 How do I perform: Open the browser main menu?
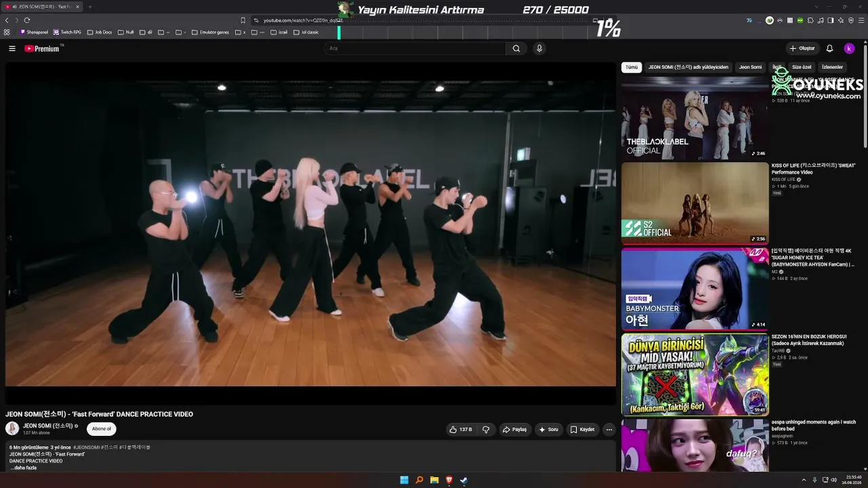(861, 20)
